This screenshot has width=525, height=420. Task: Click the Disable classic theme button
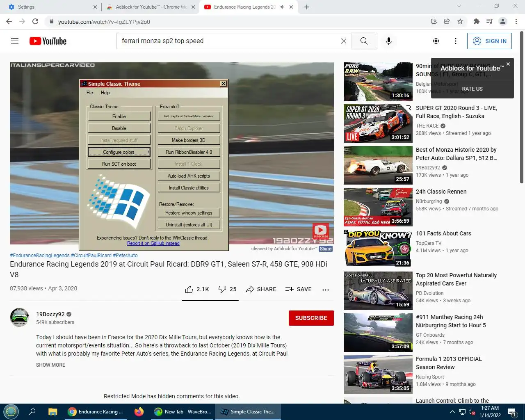coord(119,128)
